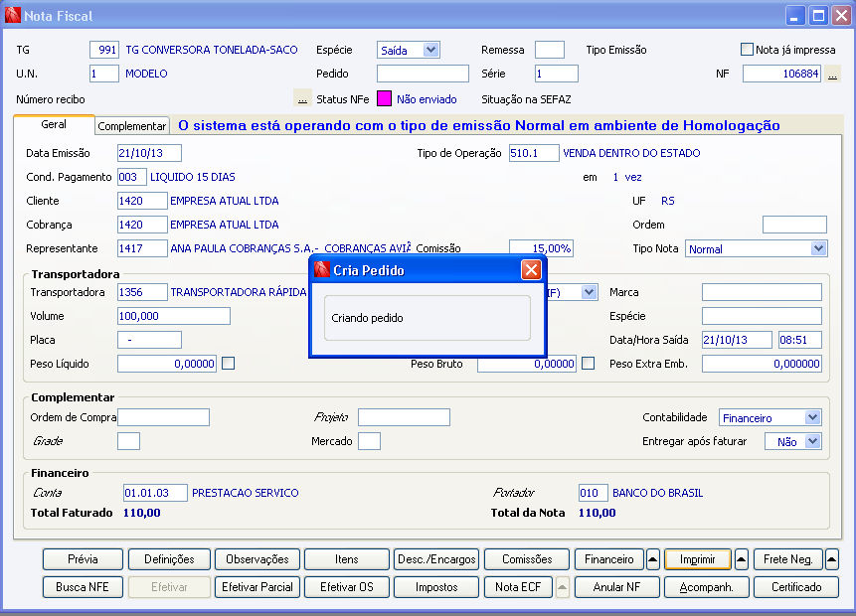The image size is (856, 616).
Task: Open the Número recibo ellipsis lookup button
Action: tap(302, 97)
